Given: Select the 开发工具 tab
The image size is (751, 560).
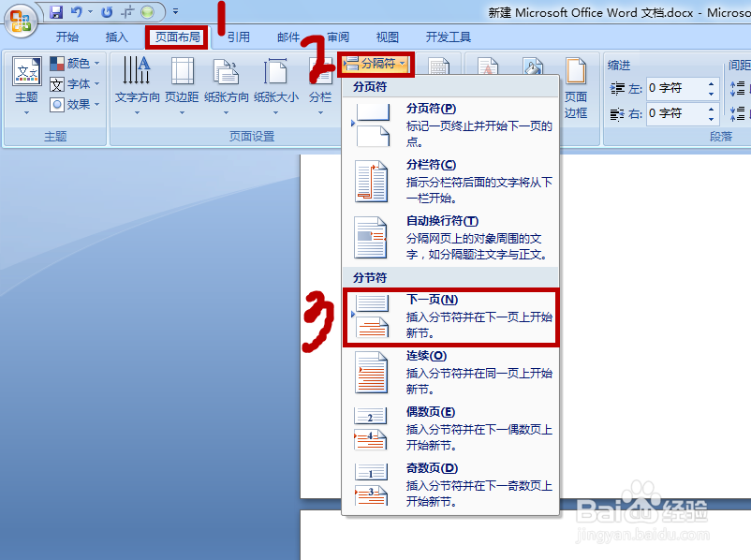Looking at the screenshot, I should coord(449,37).
